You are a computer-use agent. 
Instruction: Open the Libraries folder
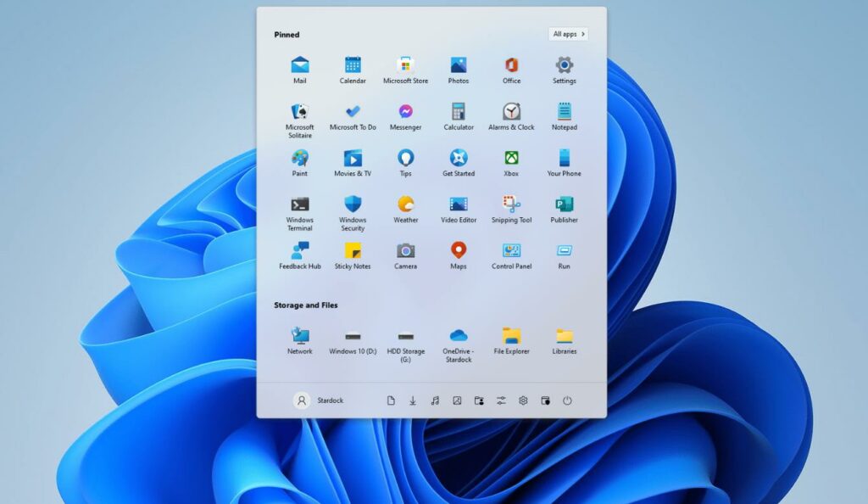point(564,341)
